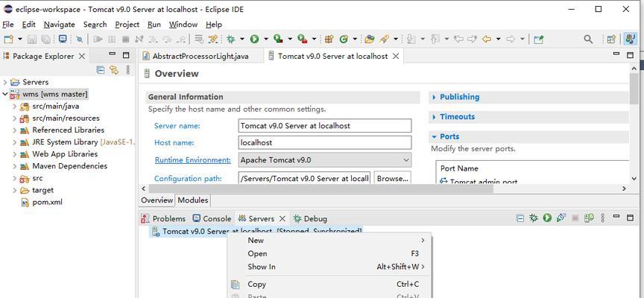Image resolution: width=644 pixels, height=298 pixels.
Task: Choose Copy in the context menu
Action: (x=329, y=284)
